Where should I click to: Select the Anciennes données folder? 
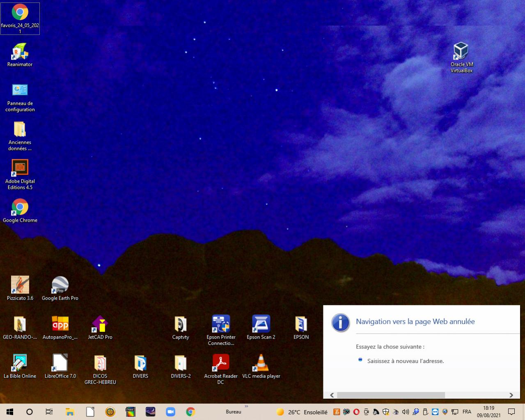[x=20, y=136]
